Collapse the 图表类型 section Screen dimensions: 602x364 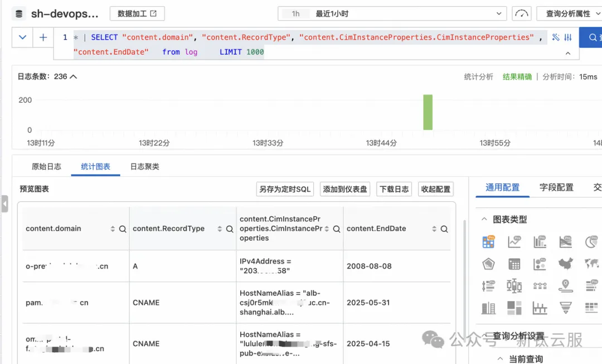coord(484,220)
